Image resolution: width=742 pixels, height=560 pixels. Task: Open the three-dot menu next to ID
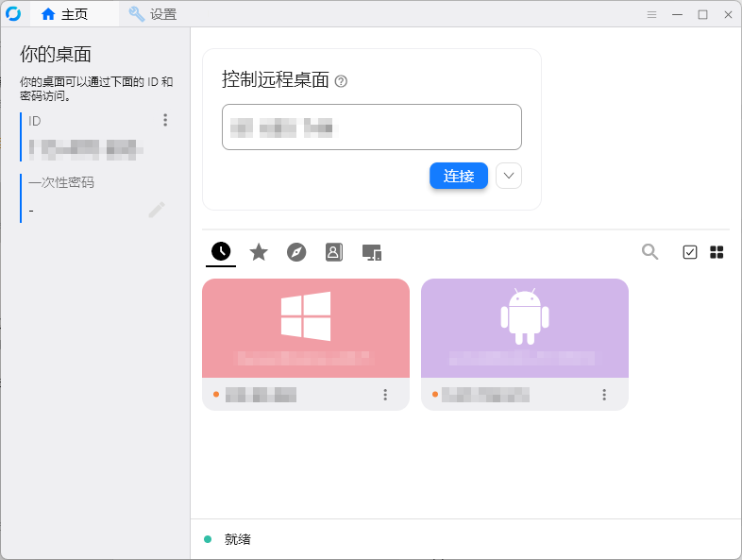tap(165, 120)
